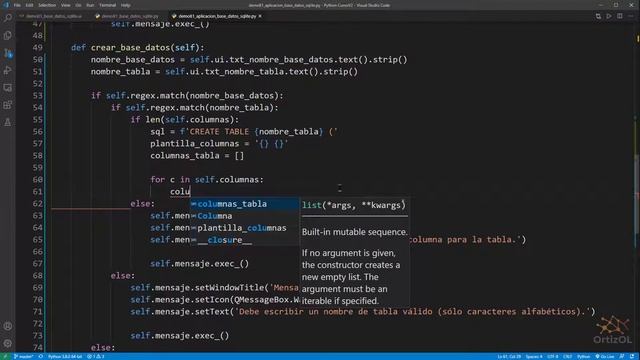Image resolution: width=640 pixels, height=360 pixels.
Task: Click 'for c in self.columnas' line 60
Action: pos(207,180)
